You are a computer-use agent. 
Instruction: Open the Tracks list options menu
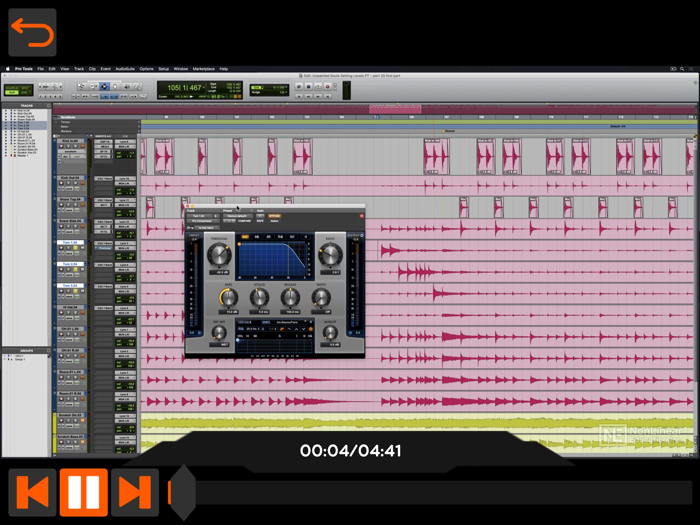pyautogui.click(x=49, y=106)
